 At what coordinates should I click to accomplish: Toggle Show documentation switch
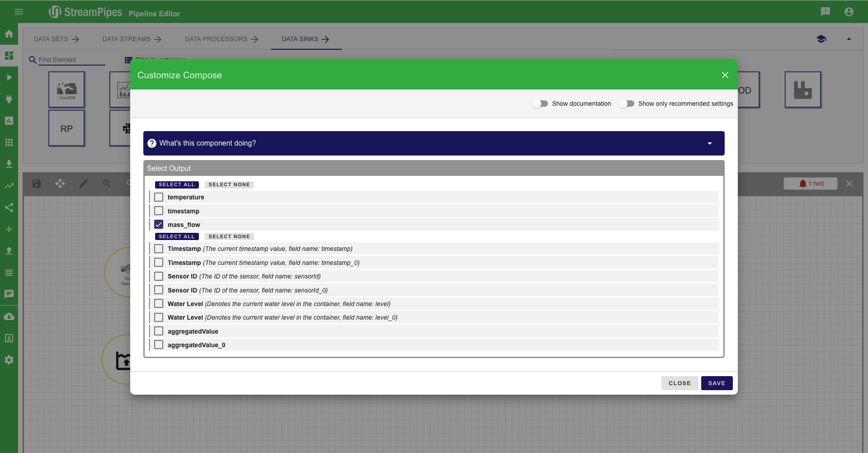pos(540,104)
